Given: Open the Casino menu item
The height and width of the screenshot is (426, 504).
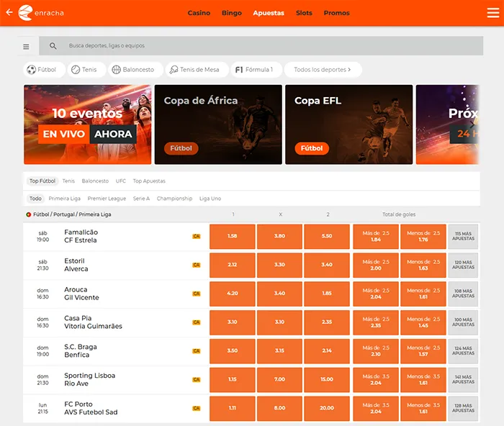Looking at the screenshot, I should point(199,13).
